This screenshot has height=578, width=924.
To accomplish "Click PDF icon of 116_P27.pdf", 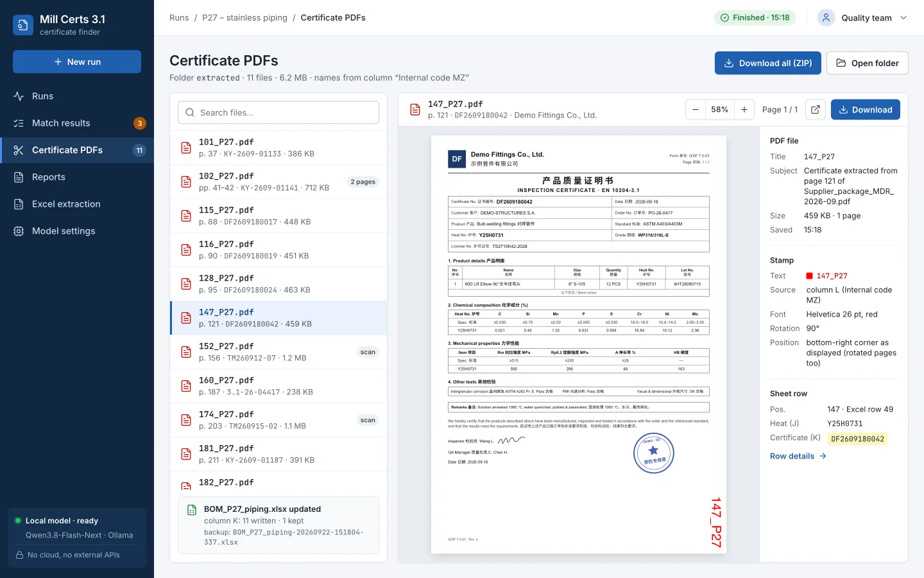I will (x=186, y=250).
